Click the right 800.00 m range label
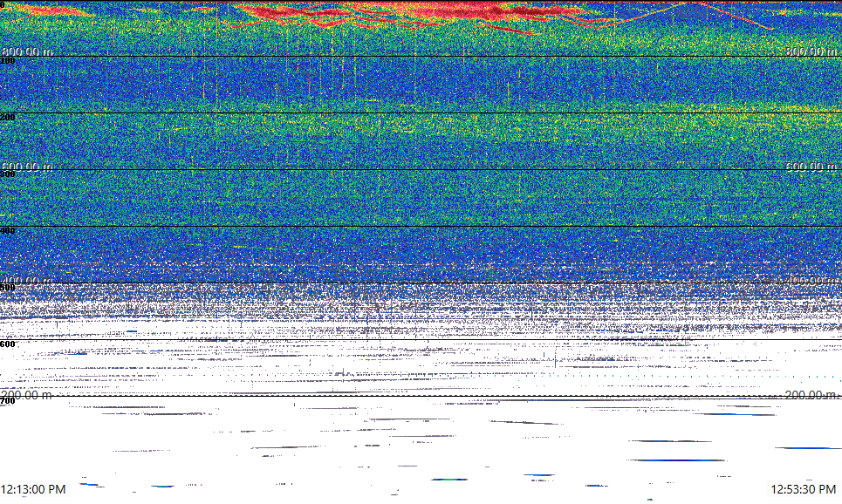Screen dimensions: 842x504 pos(813,52)
